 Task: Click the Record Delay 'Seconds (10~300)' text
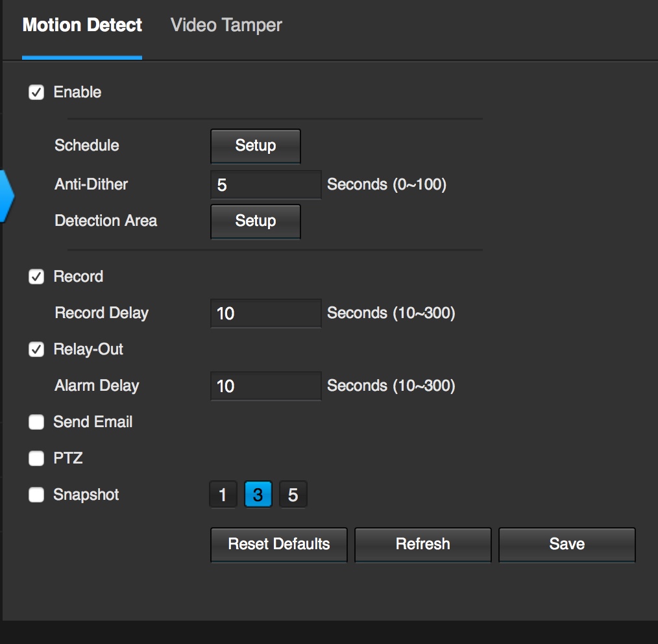click(x=391, y=313)
